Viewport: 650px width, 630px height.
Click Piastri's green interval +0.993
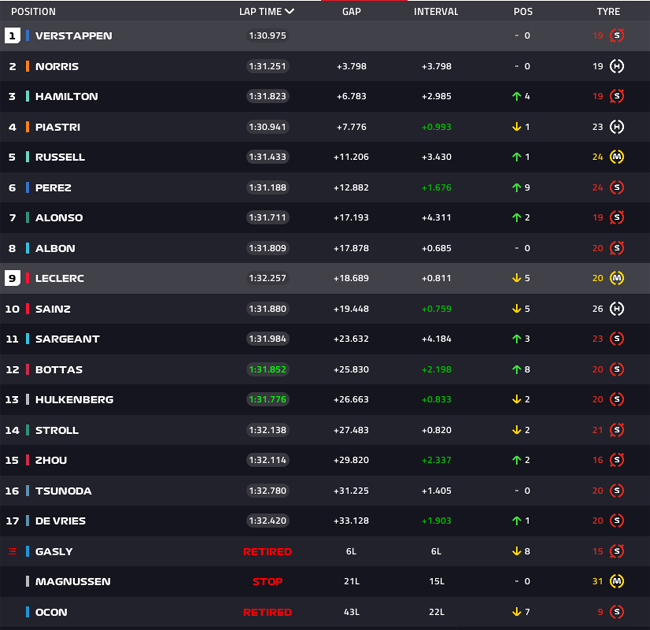point(437,127)
